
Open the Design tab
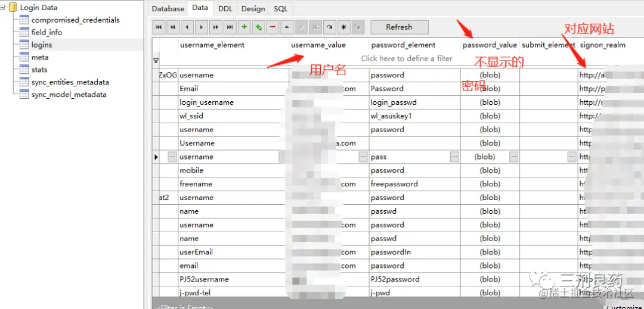coord(253,8)
